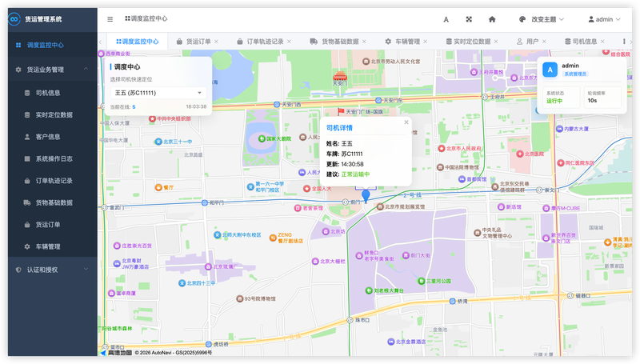640x364 pixels.
Task: Open 客户信息 in the sidebar
Action: (53, 137)
